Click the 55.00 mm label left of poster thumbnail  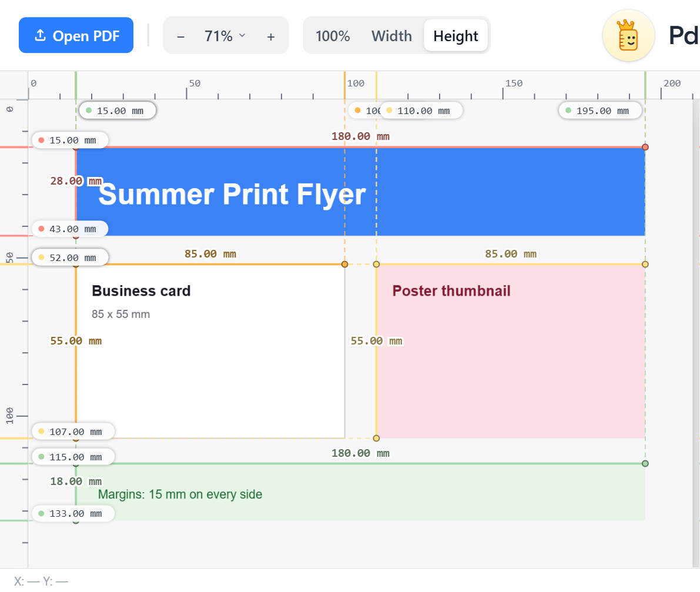coord(376,340)
